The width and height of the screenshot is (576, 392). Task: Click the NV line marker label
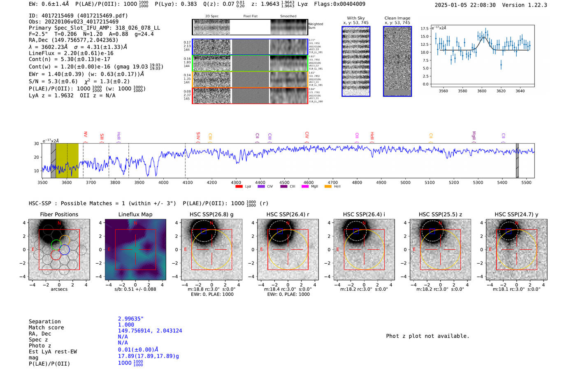85,135
